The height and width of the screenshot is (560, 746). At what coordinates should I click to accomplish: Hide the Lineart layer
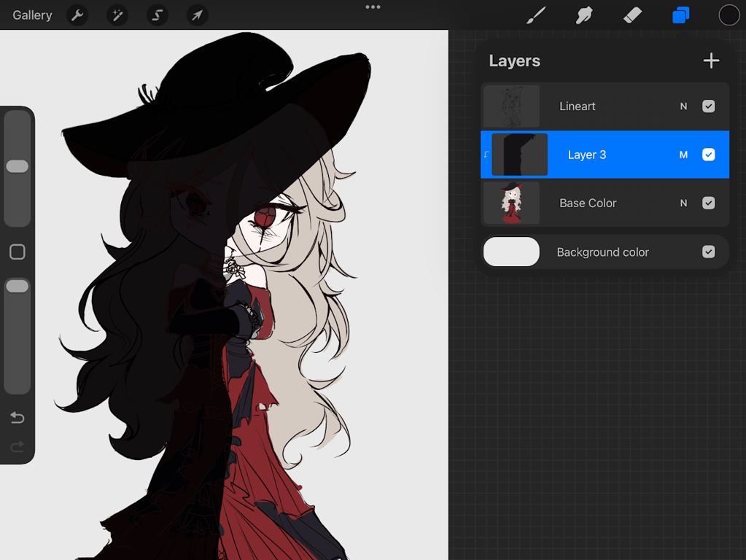click(708, 106)
